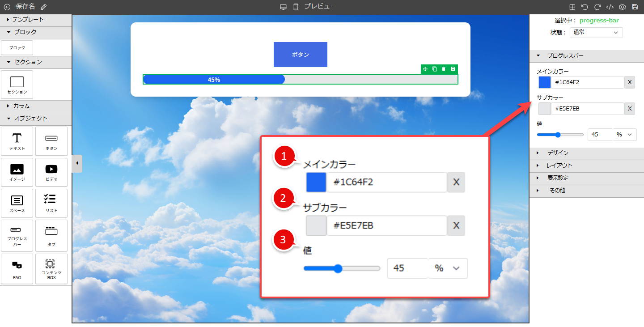Screen dimensions: 644x327
Task: Open the percent unit dropdown
Action: click(624, 134)
